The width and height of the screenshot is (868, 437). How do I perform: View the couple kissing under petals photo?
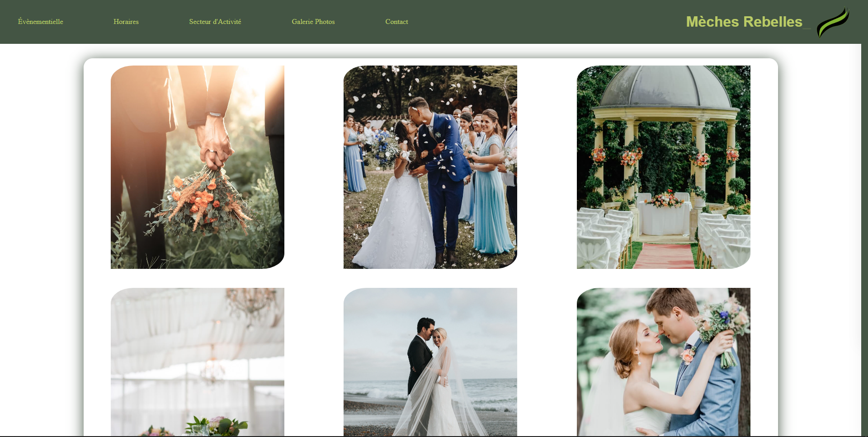pos(430,167)
